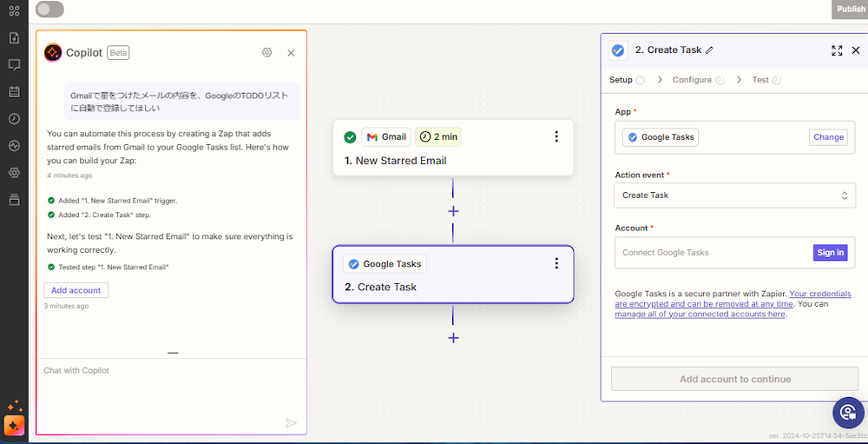Screen dimensions: 868x444
Task: Add a step after Create Task
Action: 453,338
